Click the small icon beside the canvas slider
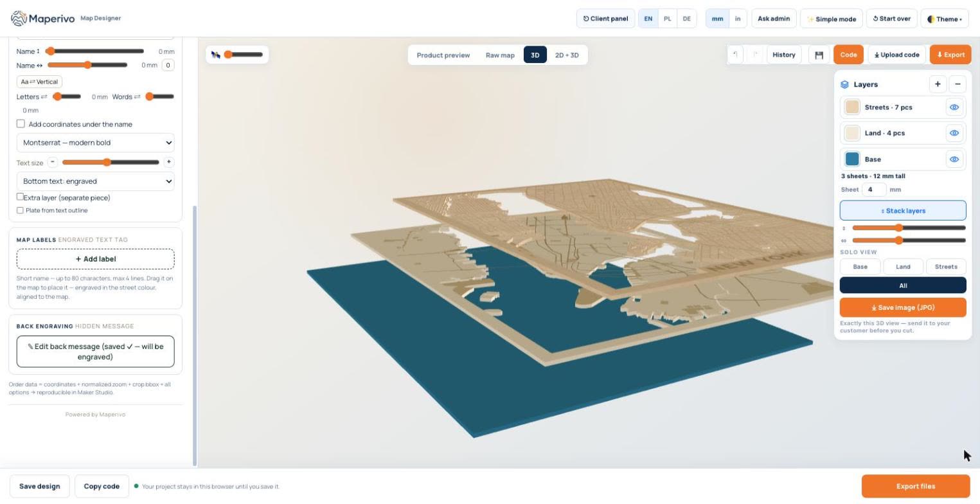The image size is (980, 504). pos(216,55)
